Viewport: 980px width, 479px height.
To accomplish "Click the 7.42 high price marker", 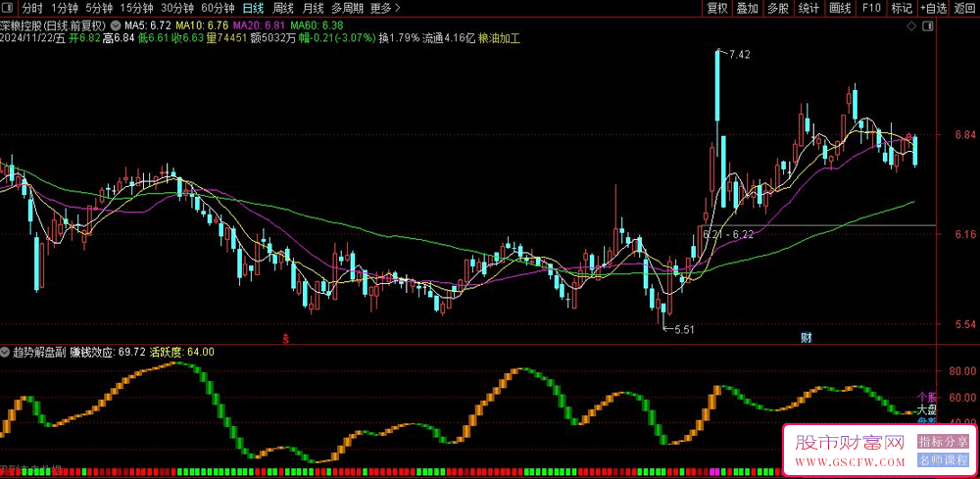I will (x=739, y=54).
